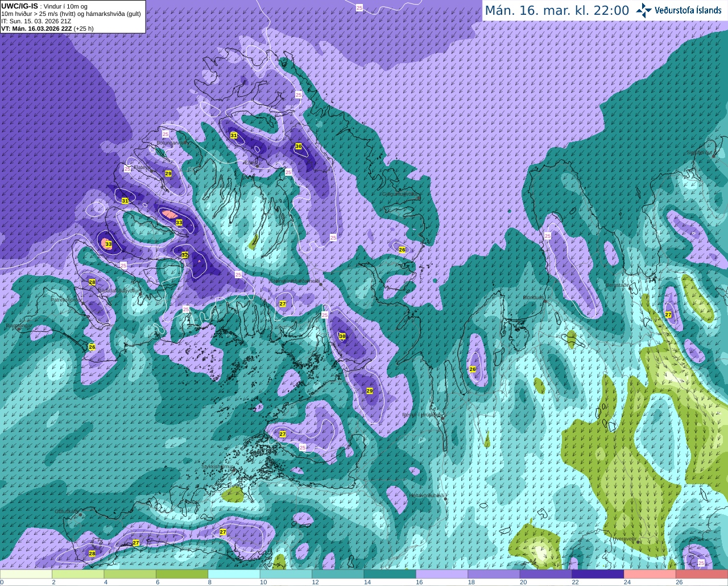
Task: Click the white 25 contour label above Bolungarvík
Action: (166, 134)
